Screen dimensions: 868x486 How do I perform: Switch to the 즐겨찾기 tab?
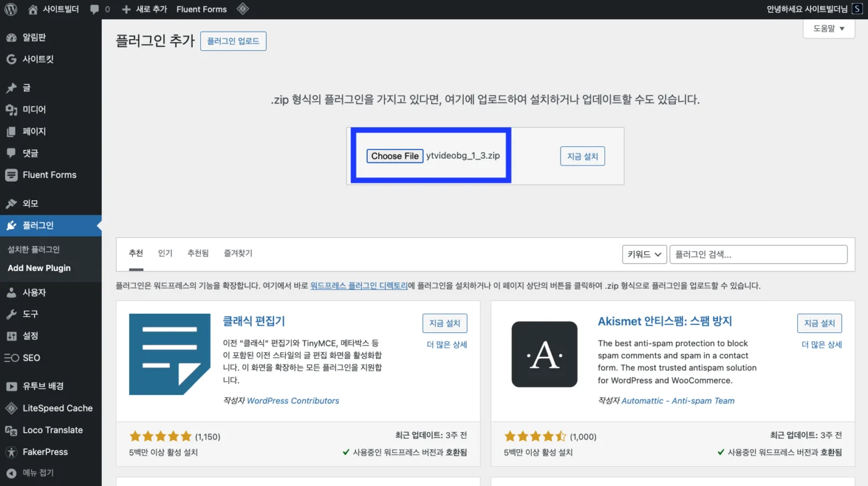[238, 254]
